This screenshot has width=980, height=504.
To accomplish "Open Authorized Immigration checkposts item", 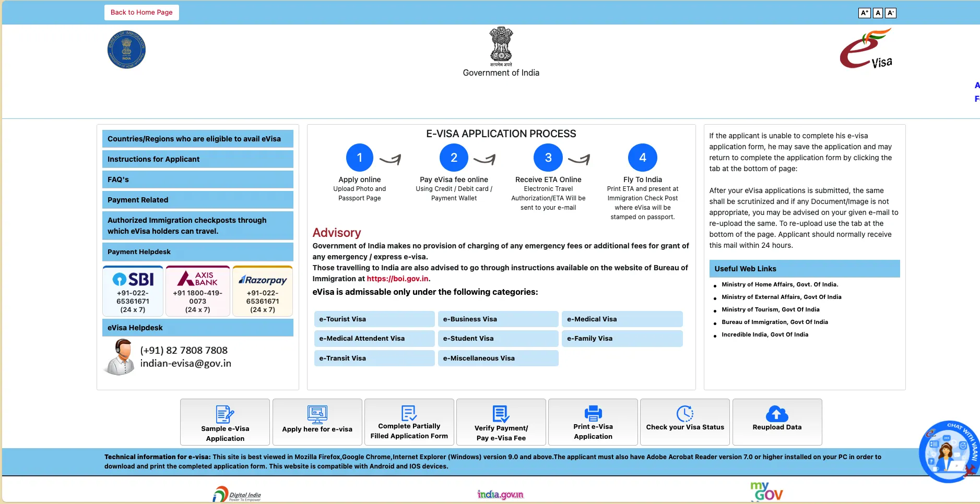I will click(x=198, y=225).
